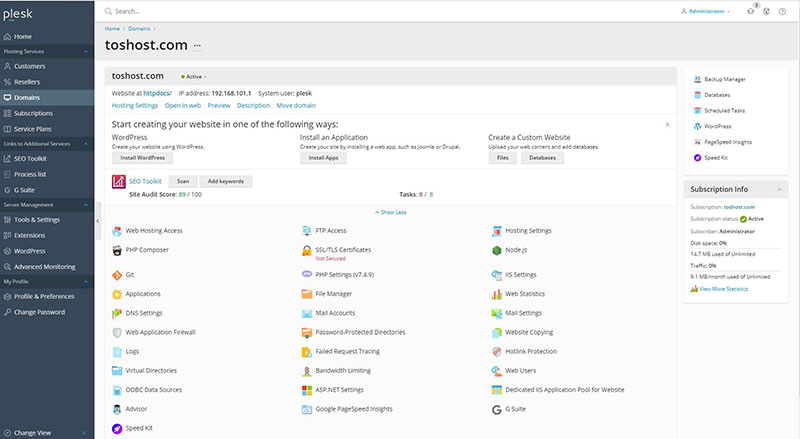Screen dimensions: 800x439
Task: Open the Logs icon
Action: pyautogui.click(x=117, y=352)
